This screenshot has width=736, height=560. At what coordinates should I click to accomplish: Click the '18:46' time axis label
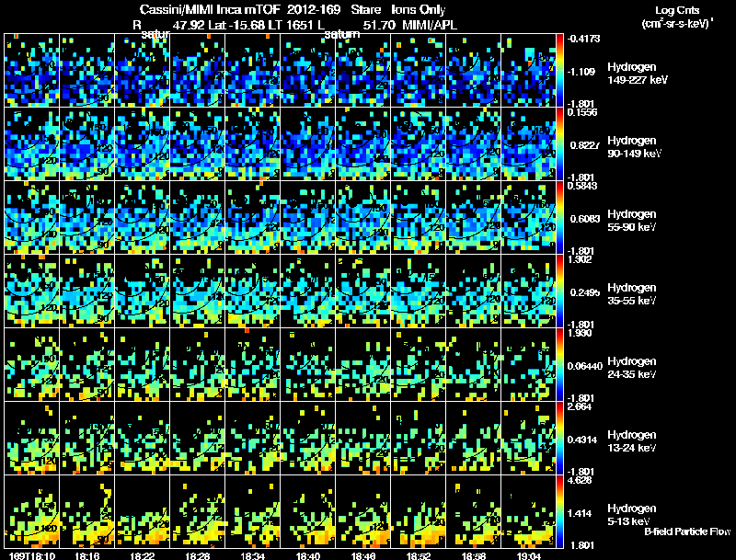pos(362,555)
